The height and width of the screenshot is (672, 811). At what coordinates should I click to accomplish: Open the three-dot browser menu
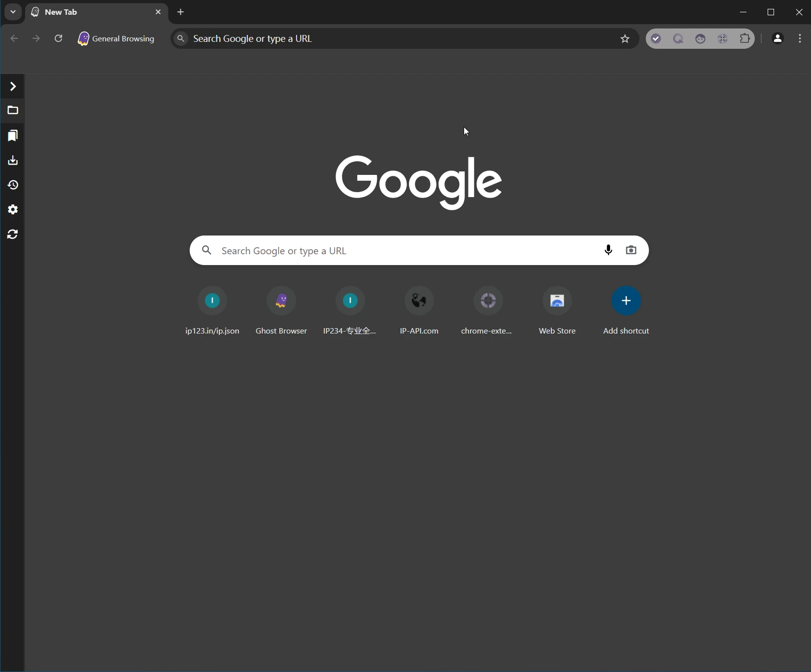[x=799, y=38]
